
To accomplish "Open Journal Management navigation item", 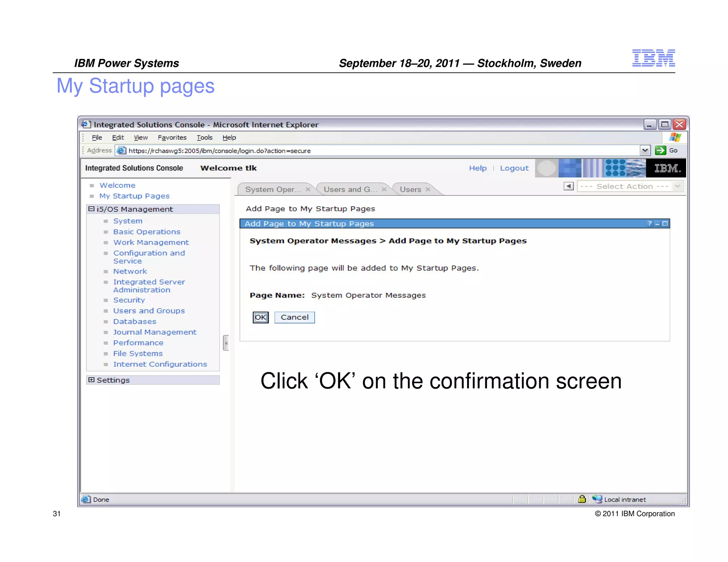I will point(155,332).
